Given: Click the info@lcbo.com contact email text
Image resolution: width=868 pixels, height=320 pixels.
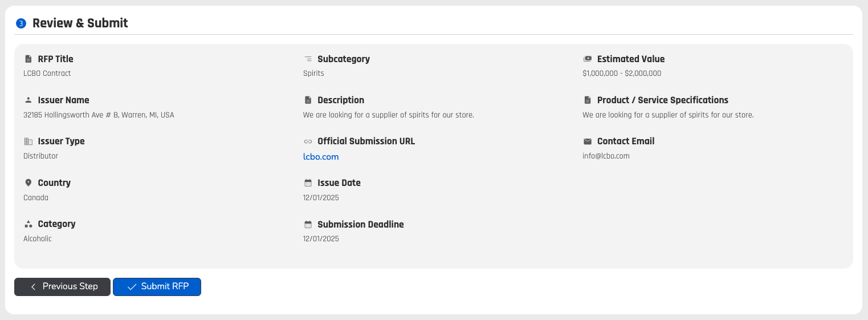Looking at the screenshot, I should click(606, 156).
